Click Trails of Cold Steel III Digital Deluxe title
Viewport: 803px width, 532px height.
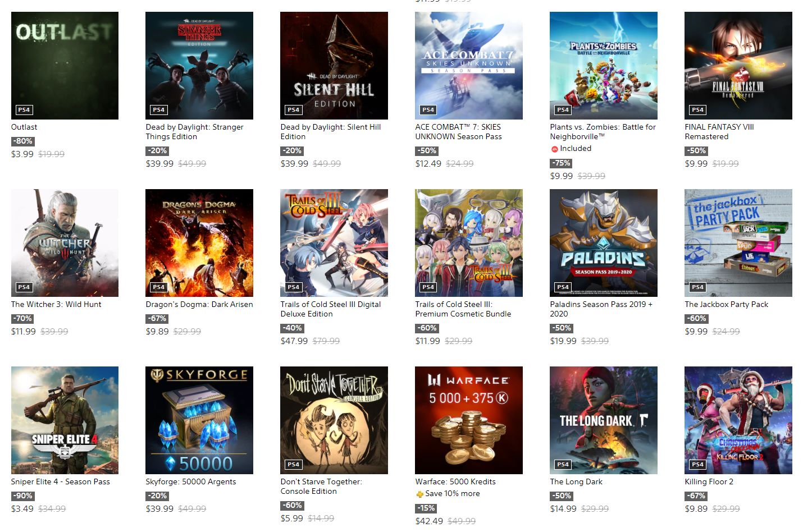pyautogui.click(x=331, y=309)
